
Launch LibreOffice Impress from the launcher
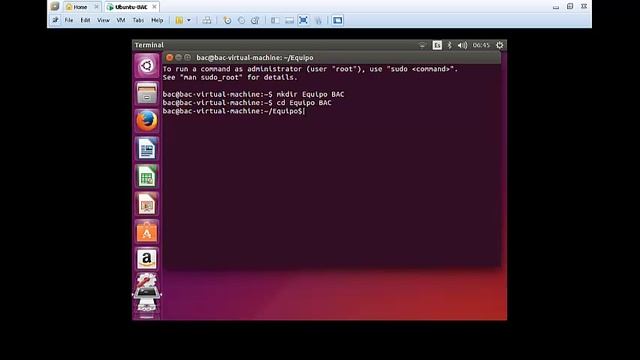147,204
